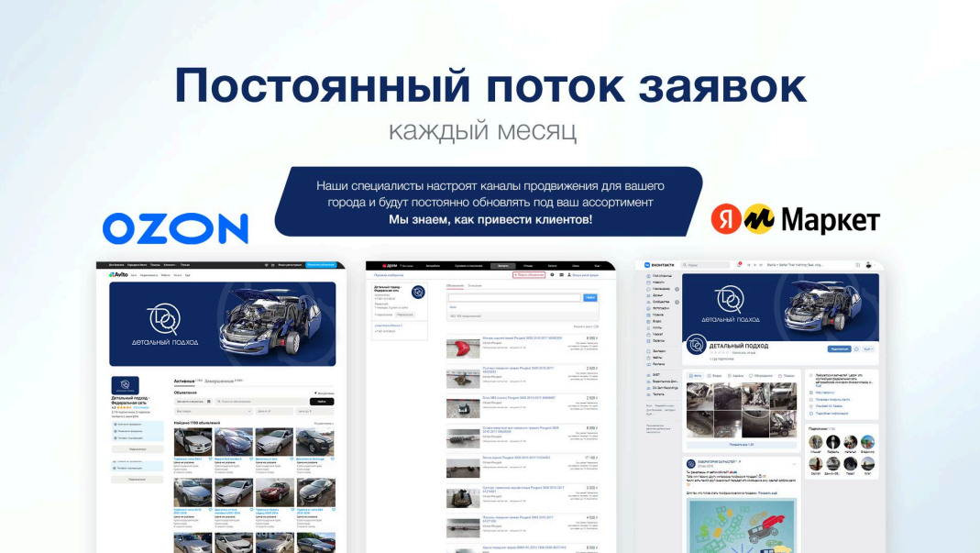The height and width of the screenshot is (553, 980).
Task: Click the VKontakte logo in header
Action: tap(658, 265)
